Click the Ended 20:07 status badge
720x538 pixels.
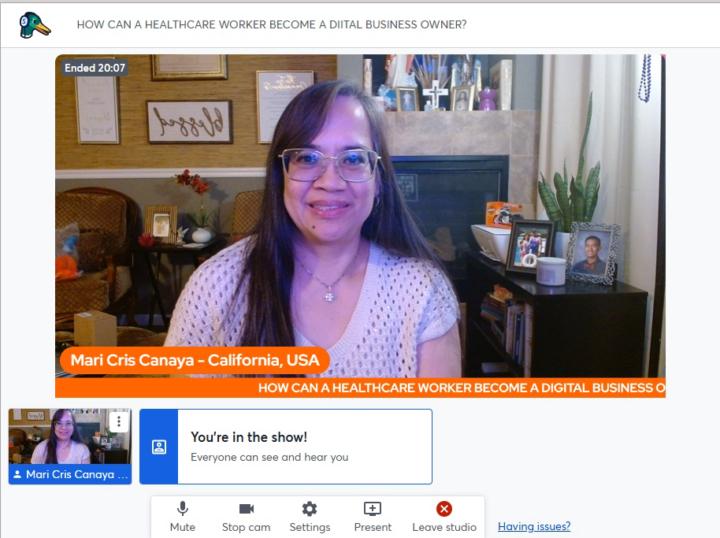[x=95, y=68]
